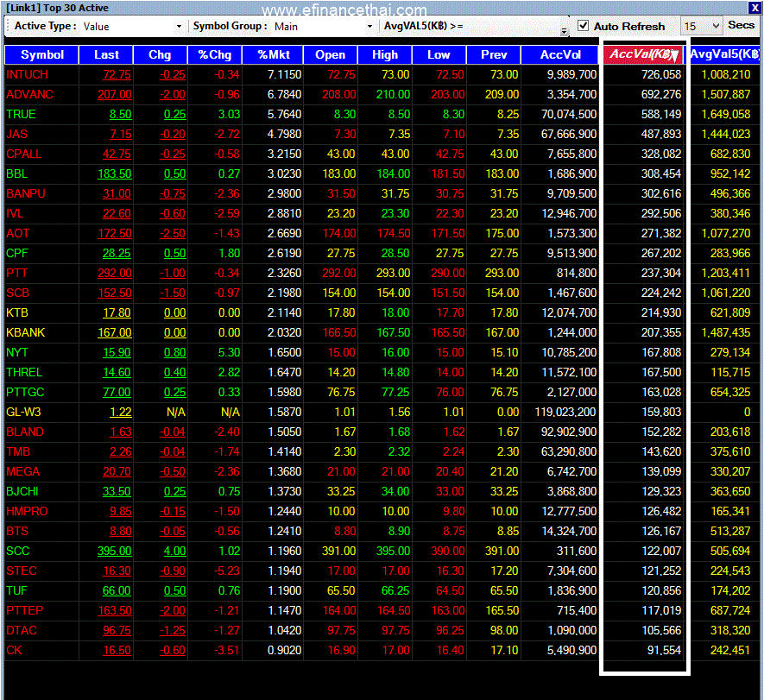Sort by the Chg column header
Image resolution: width=764 pixels, height=700 pixels.
[160, 54]
